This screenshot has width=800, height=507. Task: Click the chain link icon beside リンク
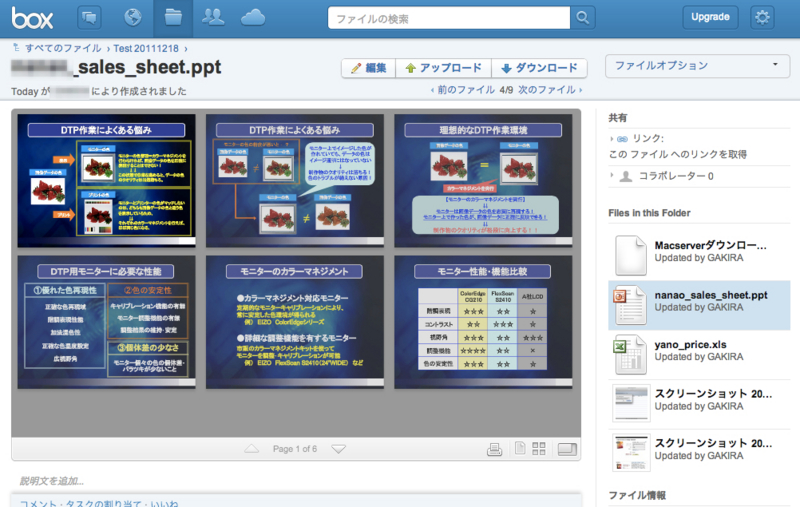pos(622,139)
